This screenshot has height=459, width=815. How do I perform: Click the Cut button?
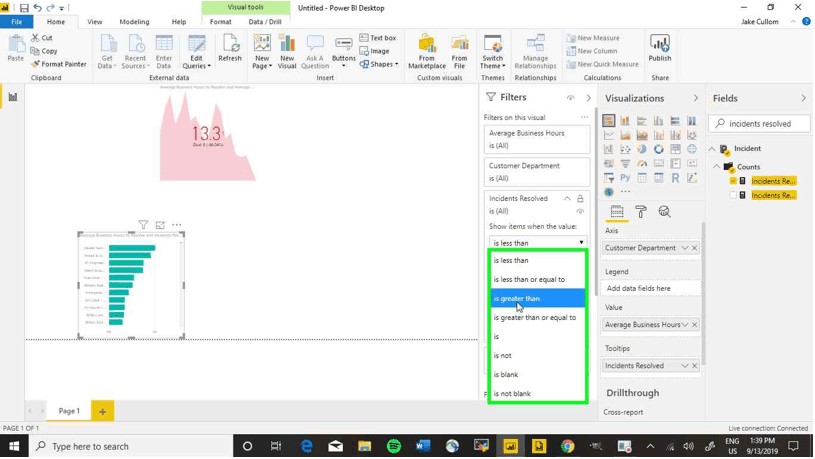click(42, 38)
